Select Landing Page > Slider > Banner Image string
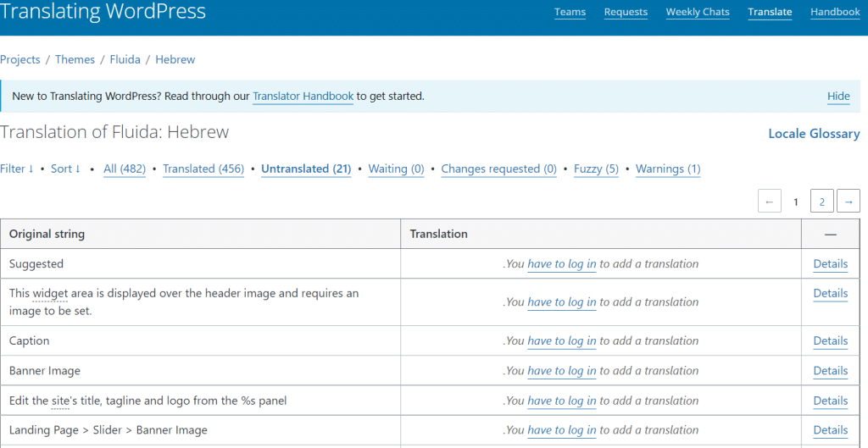868x448 pixels. click(108, 429)
